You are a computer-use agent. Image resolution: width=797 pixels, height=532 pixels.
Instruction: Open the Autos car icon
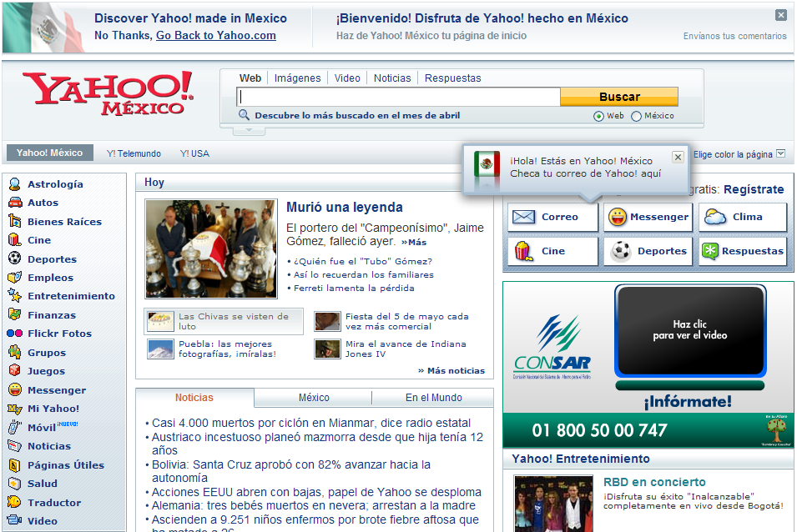[14, 203]
